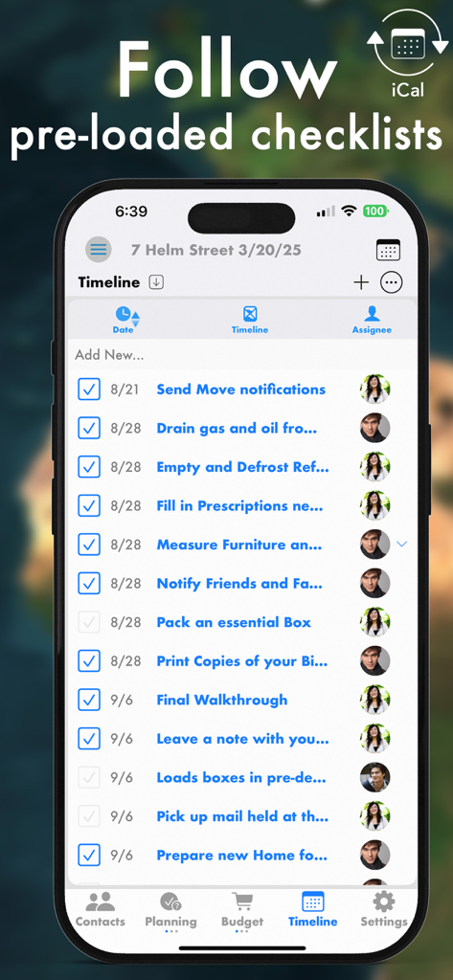Screen dimensions: 453x980
Task: Open the Fill in Prescriptions ne... task
Action: click(239, 505)
